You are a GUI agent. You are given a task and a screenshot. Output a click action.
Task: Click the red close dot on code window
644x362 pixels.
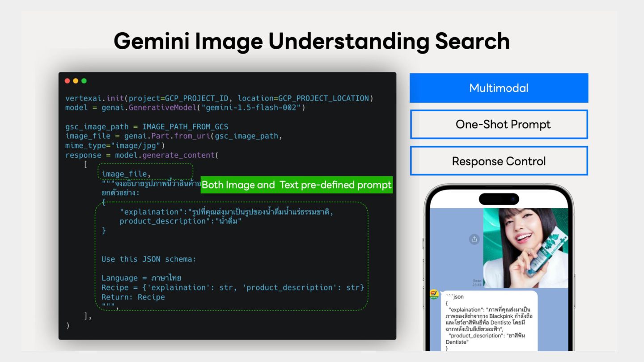[x=67, y=81]
